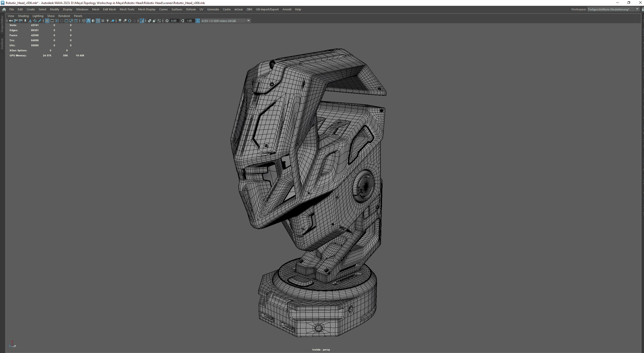Click the Outliner side tab
Image resolution: width=644 pixels, height=353 pixels.
[2, 44]
